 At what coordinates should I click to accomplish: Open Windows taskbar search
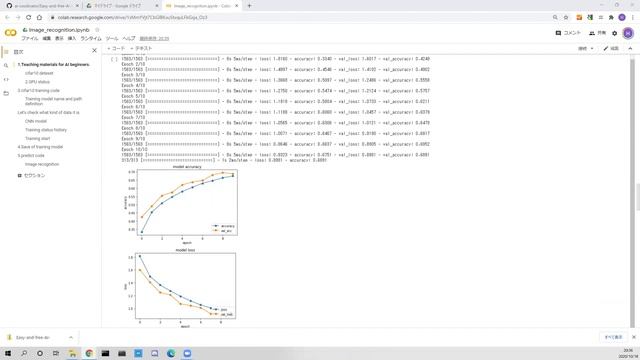[24, 353]
